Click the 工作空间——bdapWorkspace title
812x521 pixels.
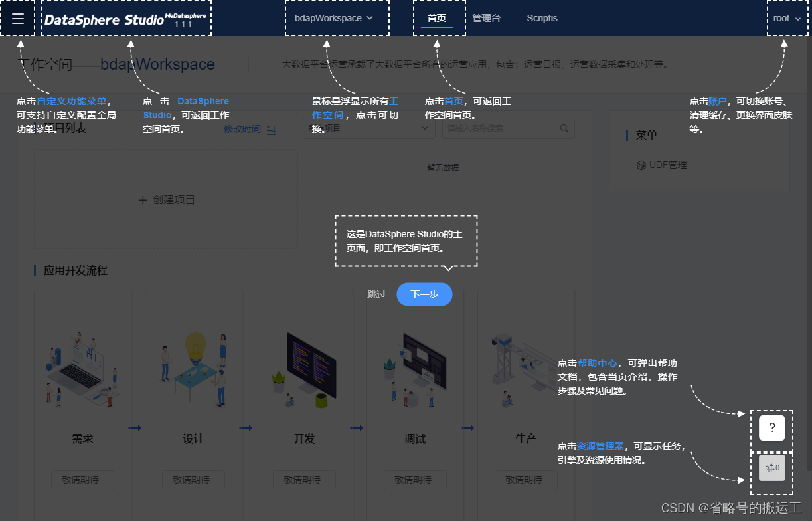click(x=116, y=64)
